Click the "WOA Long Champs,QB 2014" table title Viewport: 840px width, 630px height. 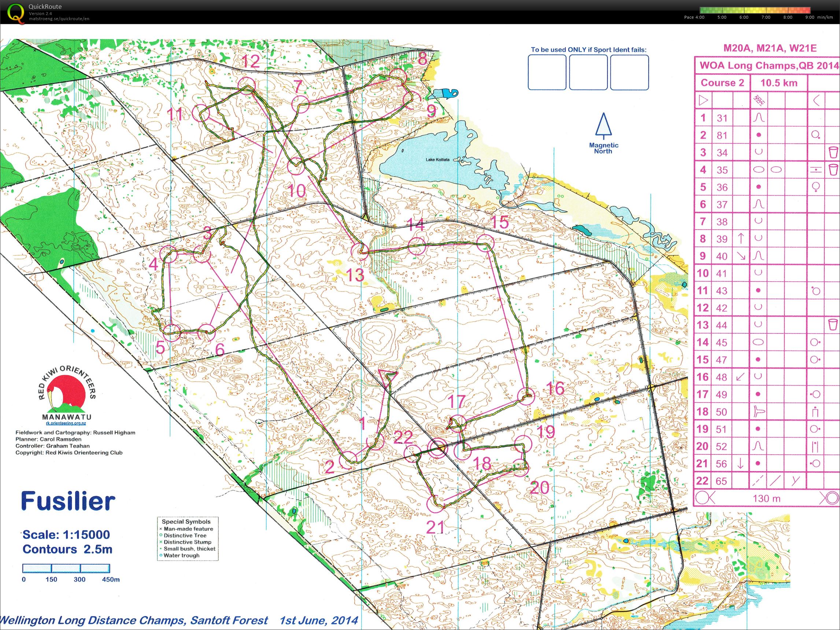point(769,65)
